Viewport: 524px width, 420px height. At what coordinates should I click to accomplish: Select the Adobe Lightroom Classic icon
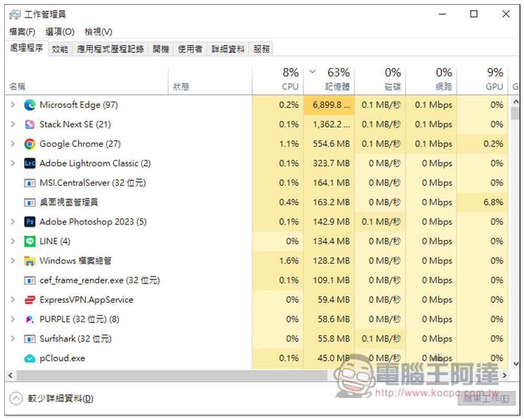point(30,163)
